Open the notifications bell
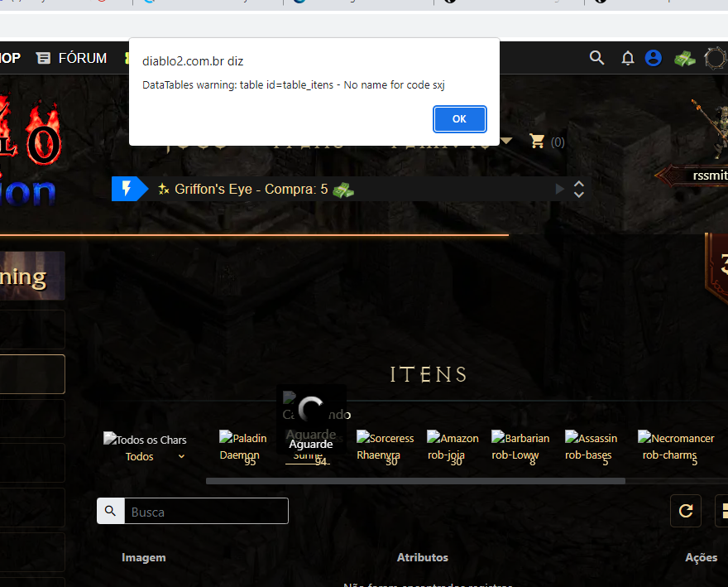Viewport: 728px width, 587px height. click(x=628, y=58)
